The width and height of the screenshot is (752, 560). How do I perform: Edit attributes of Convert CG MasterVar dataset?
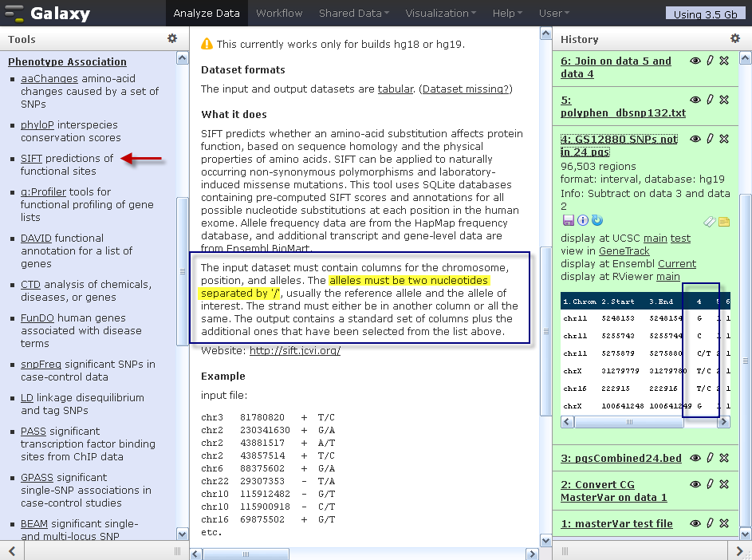711,484
